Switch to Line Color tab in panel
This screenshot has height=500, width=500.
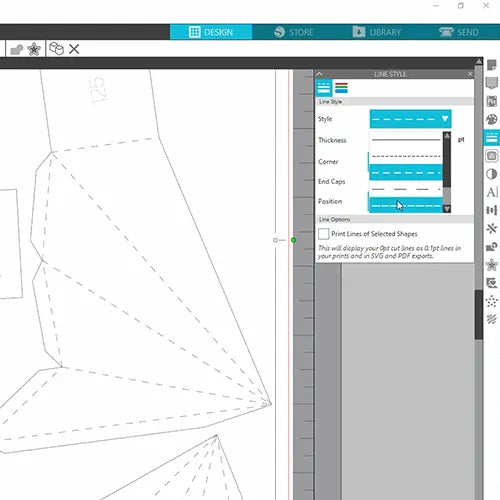pyautogui.click(x=341, y=88)
